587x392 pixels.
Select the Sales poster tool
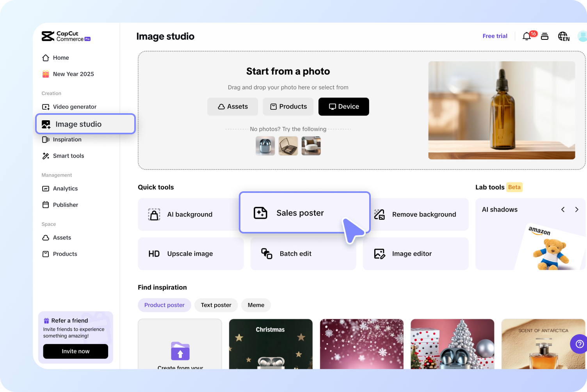click(x=300, y=213)
